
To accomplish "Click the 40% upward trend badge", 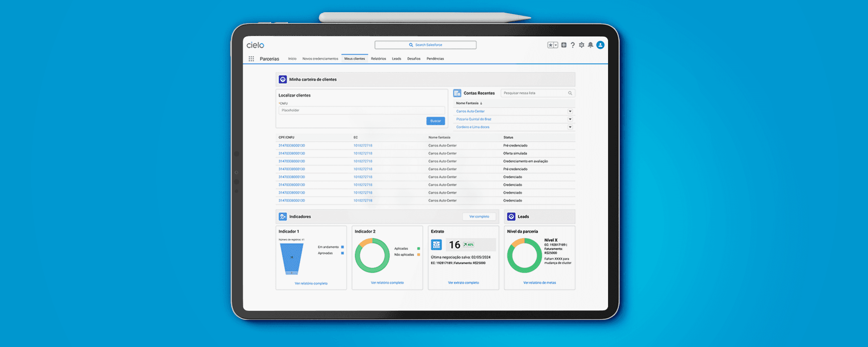I will [x=468, y=244].
